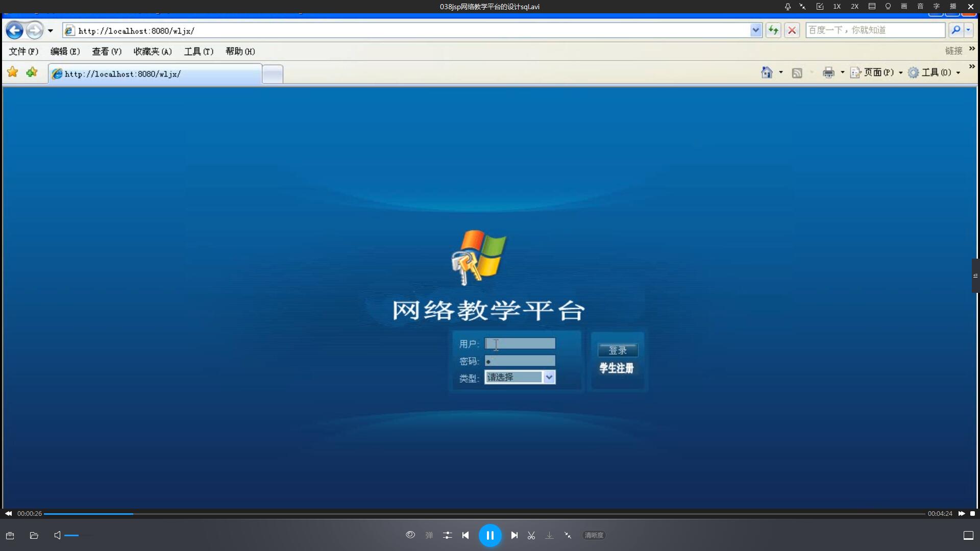Open the favorites star icon
Screen dimensions: 980x551
point(13,72)
